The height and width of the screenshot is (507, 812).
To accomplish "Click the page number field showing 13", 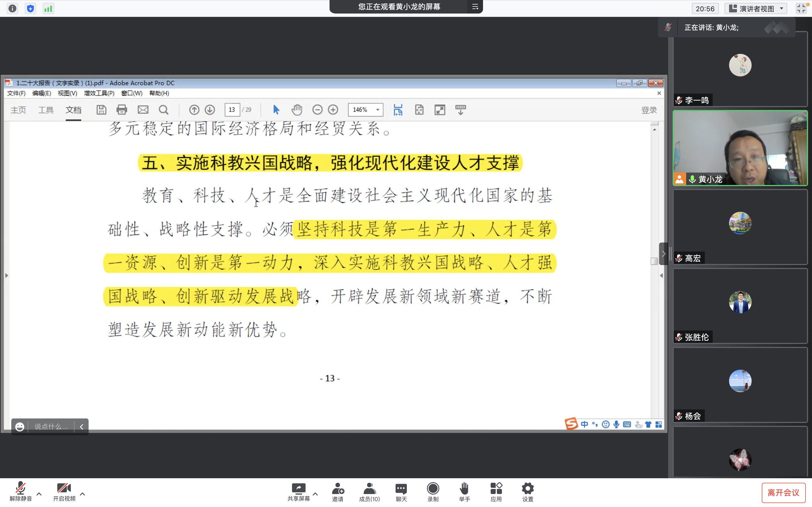I will 232,110.
